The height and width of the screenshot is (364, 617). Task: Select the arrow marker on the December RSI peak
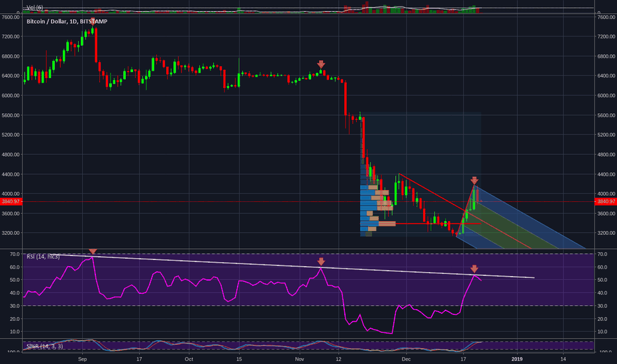pos(474,269)
